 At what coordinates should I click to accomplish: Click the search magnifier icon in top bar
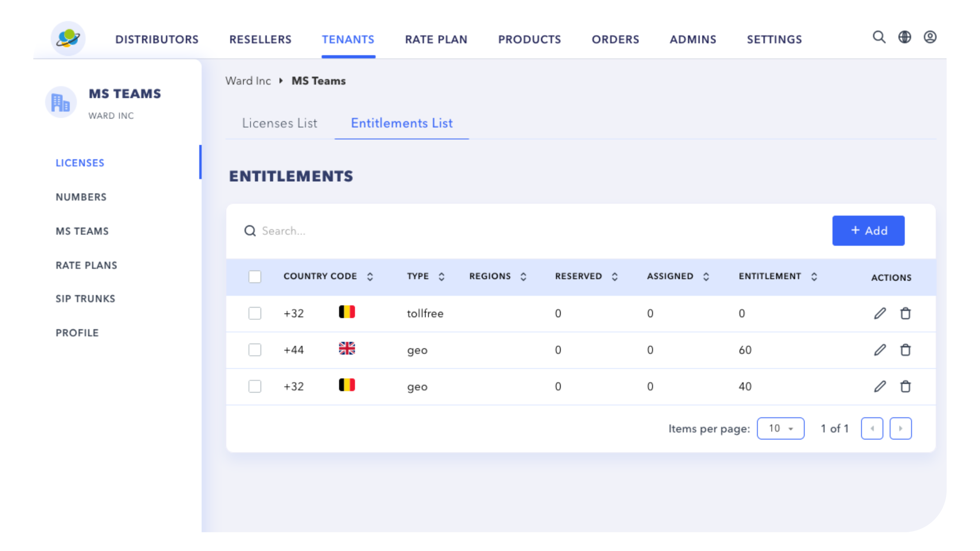pyautogui.click(x=879, y=37)
